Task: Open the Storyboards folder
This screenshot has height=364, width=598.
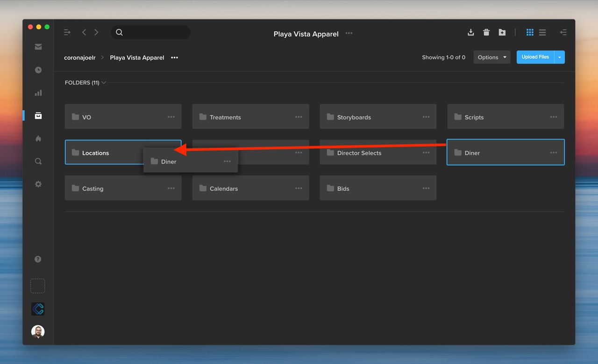Action: click(x=378, y=117)
